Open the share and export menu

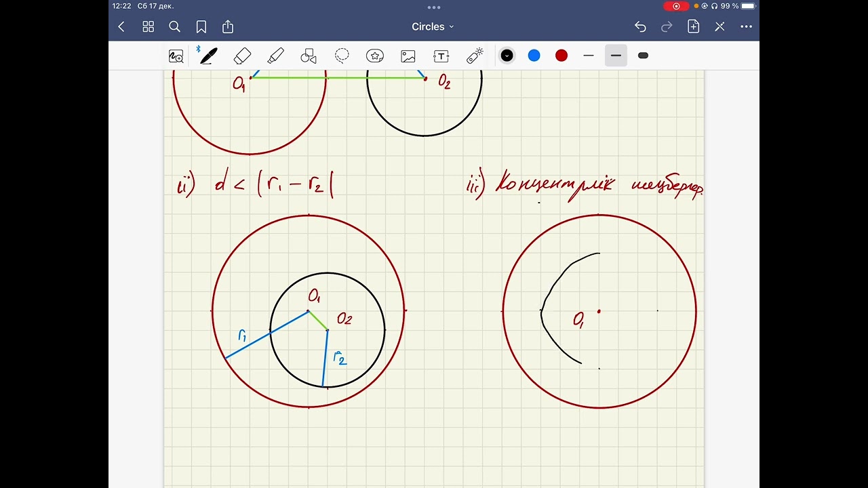(x=228, y=26)
